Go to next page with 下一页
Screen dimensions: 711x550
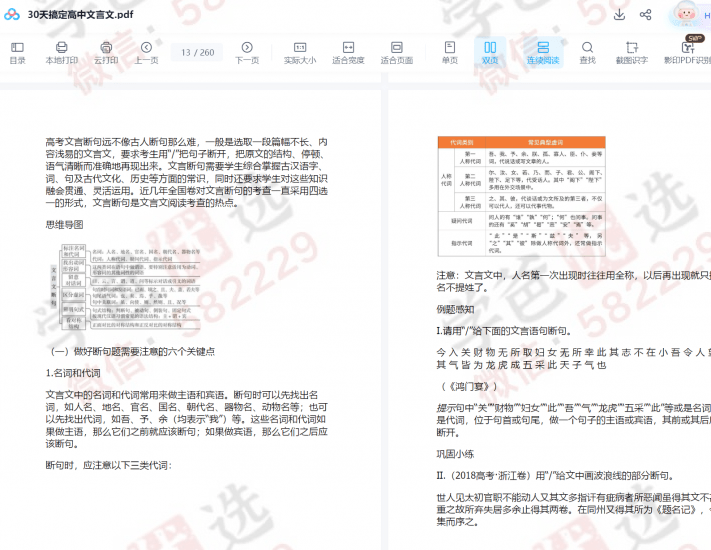[247, 53]
